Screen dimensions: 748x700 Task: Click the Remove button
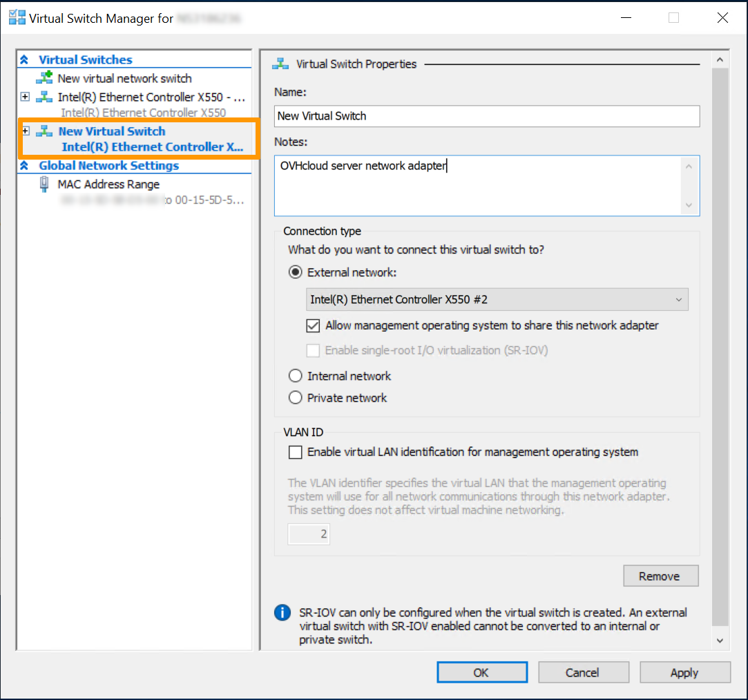(x=660, y=576)
